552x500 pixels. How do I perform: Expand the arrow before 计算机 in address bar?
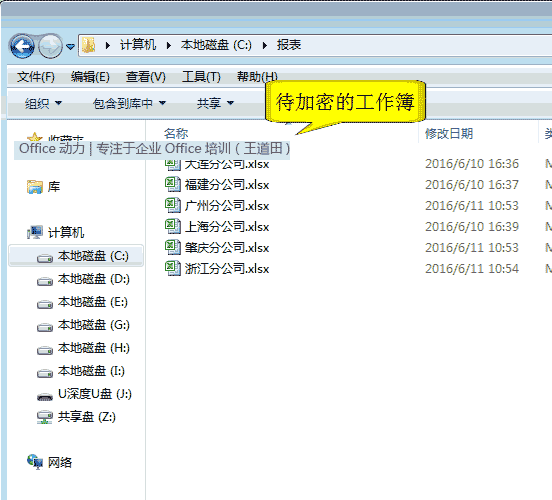[108, 45]
